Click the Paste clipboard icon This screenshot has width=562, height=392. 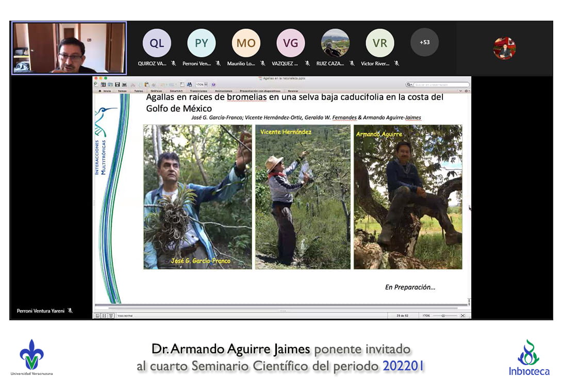pyautogui.click(x=147, y=85)
